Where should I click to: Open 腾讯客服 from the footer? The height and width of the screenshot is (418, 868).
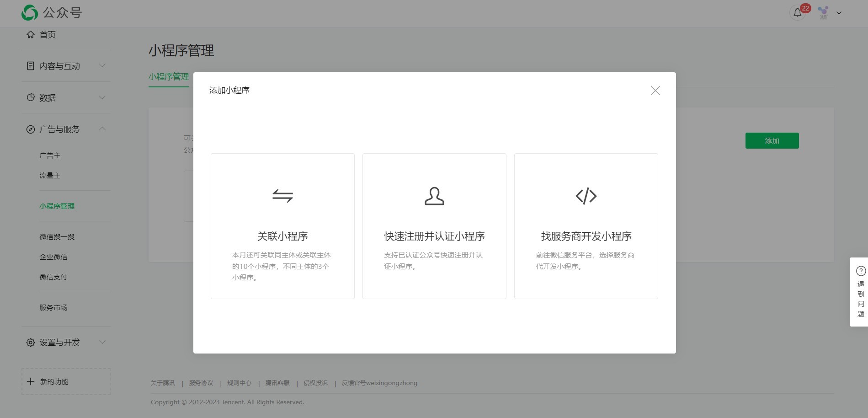click(x=277, y=383)
